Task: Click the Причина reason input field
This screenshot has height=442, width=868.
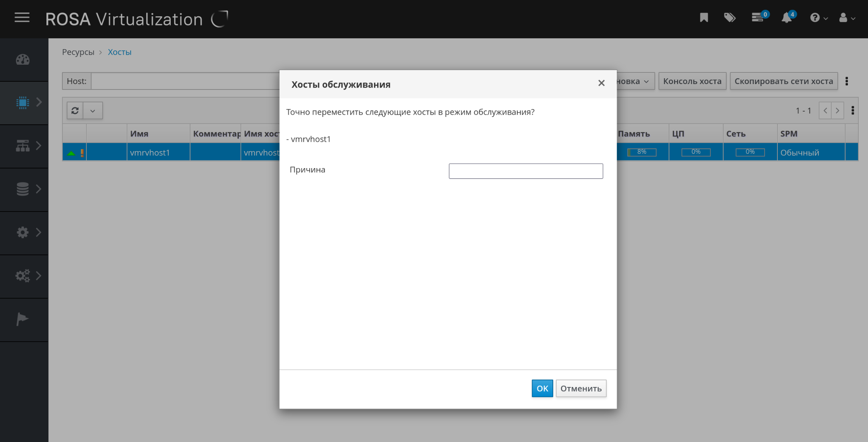Action: 525,171
